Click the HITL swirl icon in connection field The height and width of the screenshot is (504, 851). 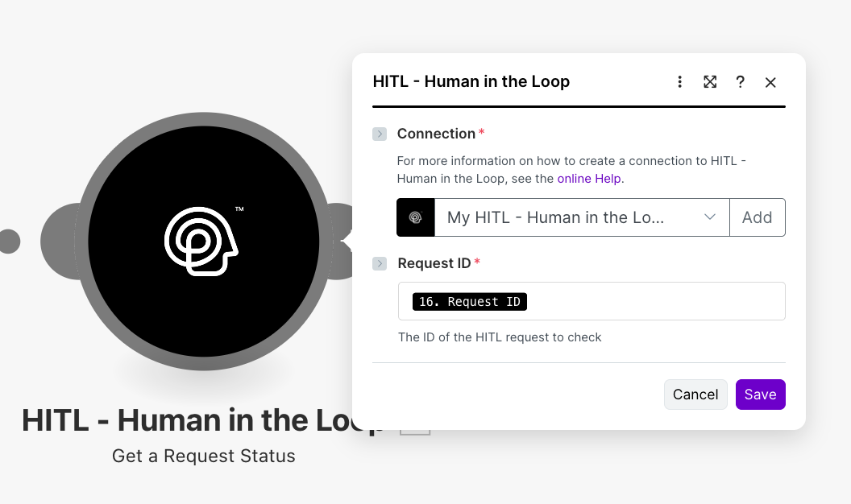pos(415,217)
